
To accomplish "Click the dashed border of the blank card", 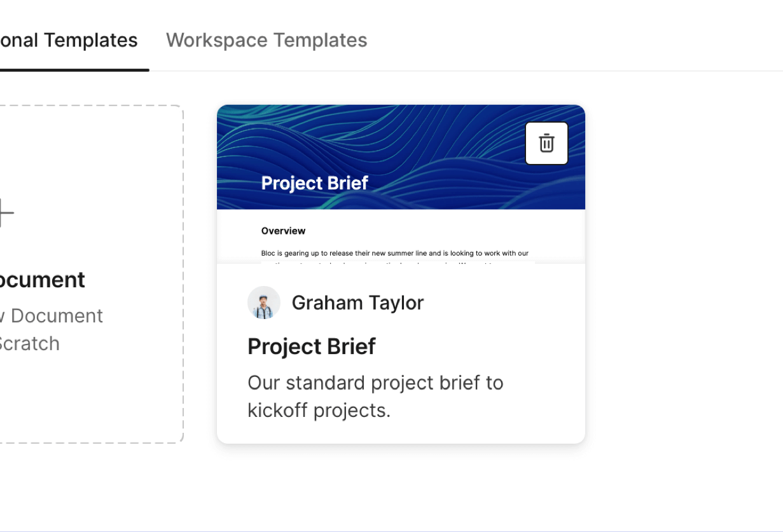I will coord(183,273).
